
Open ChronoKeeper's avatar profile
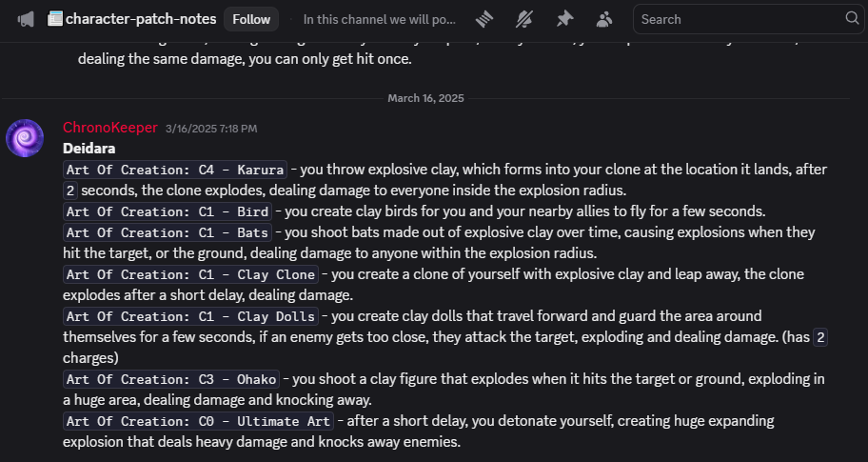25,138
